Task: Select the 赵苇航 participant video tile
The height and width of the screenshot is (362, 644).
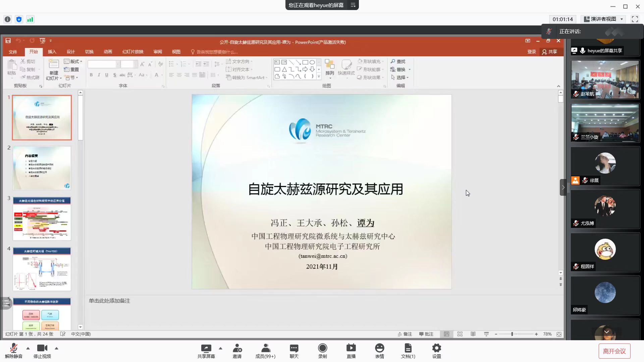Action: (x=605, y=79)
